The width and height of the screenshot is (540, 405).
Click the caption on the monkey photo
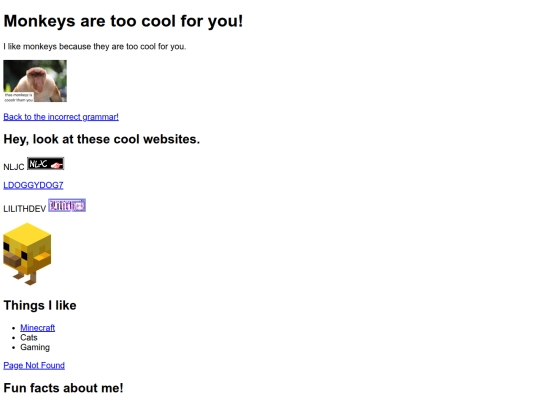pos(19,97)
